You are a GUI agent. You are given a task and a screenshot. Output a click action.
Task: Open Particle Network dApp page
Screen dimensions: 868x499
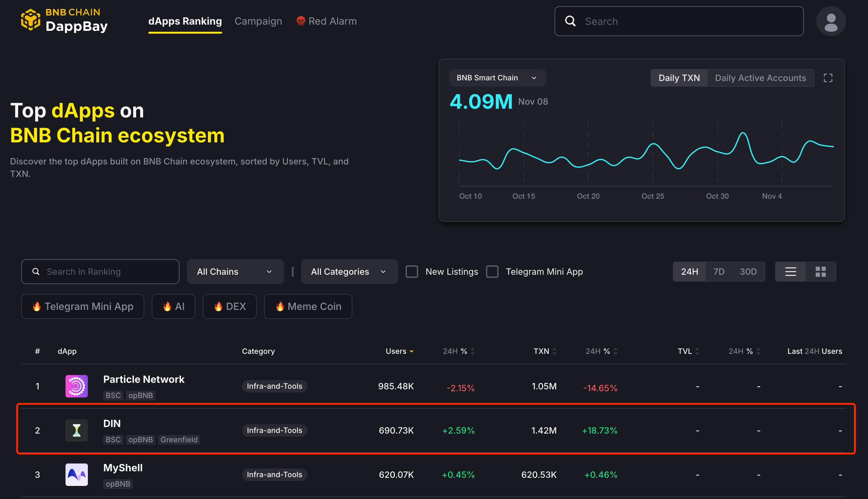click(144, 379)
